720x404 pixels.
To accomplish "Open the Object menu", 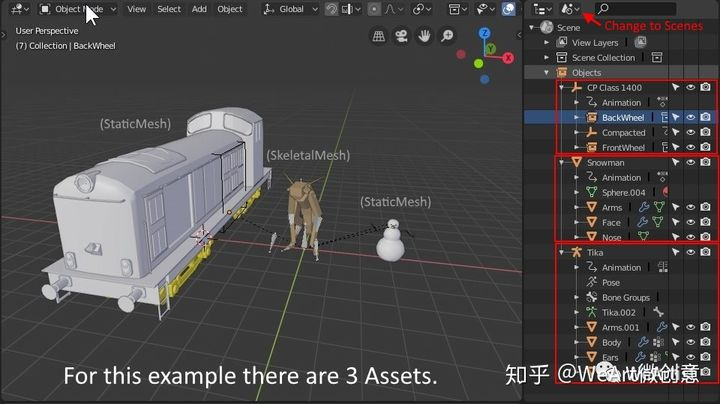I will pos(230,9).
